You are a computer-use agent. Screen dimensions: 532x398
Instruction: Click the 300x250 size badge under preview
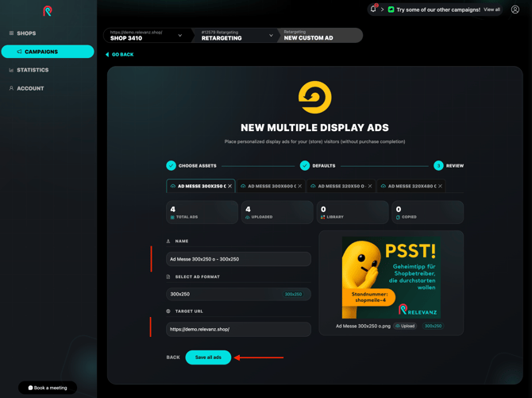click(x=433, y=326)
